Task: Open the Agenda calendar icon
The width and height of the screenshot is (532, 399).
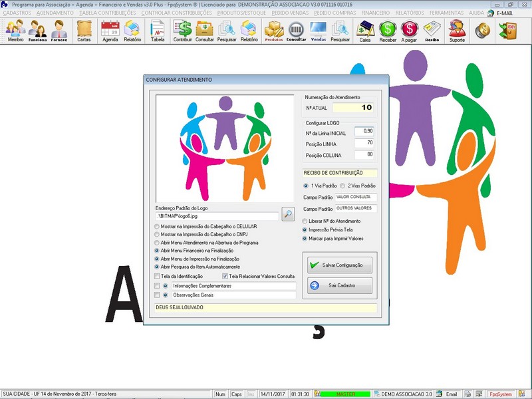Action: click(x=110, y=31)
